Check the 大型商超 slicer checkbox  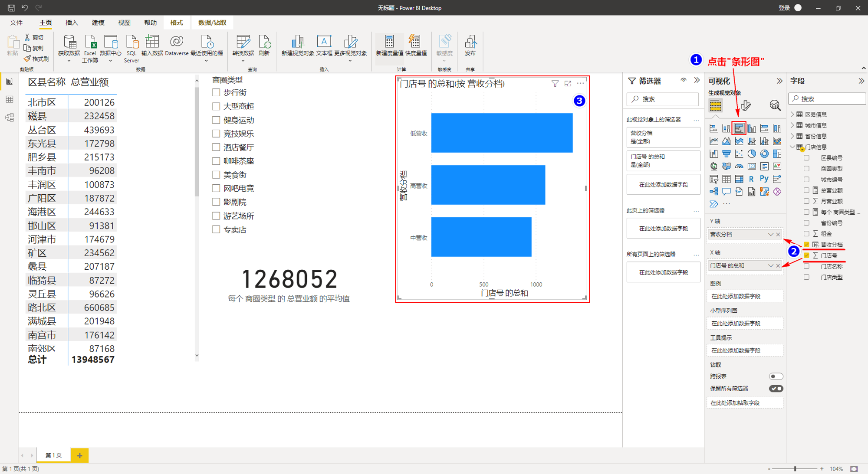point(216,106)
